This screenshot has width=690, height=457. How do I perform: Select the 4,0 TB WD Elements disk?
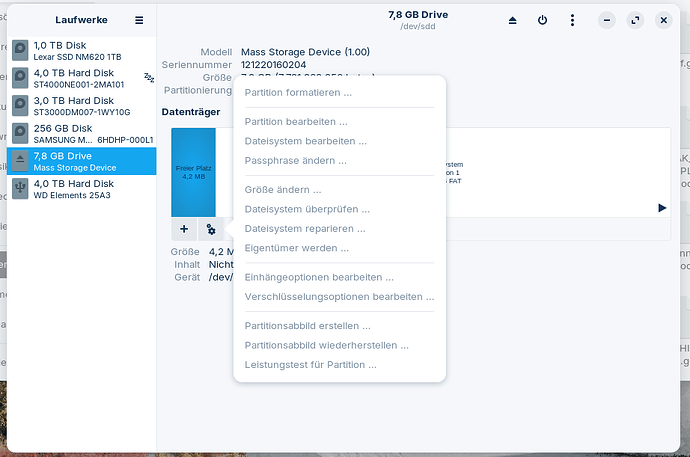click(80, 189)
